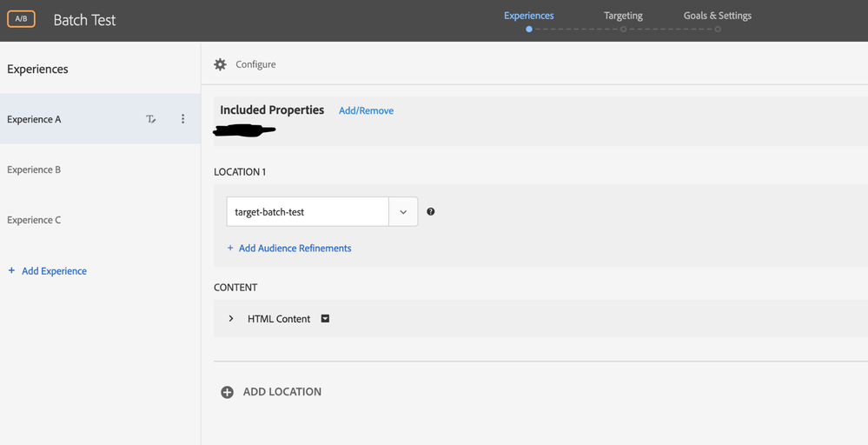The width and height of the screenshot is (868, 445).
Task: Click the Configure gear icon
Action: pyautogui.click(x=221, y=64)
